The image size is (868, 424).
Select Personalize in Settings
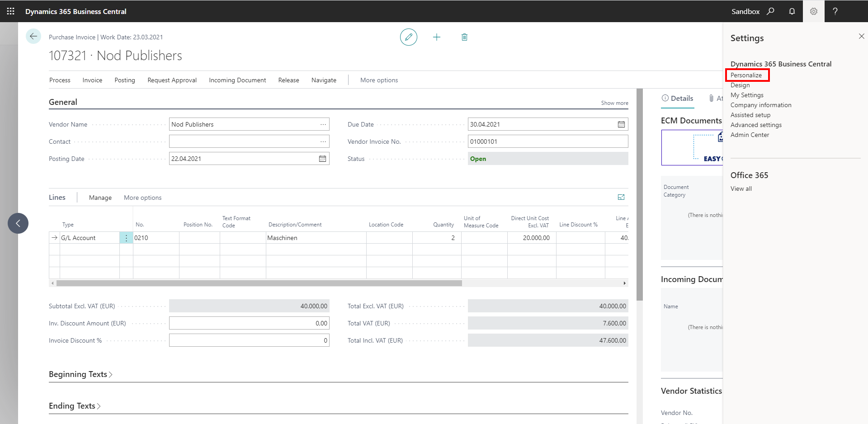[746, 75]
